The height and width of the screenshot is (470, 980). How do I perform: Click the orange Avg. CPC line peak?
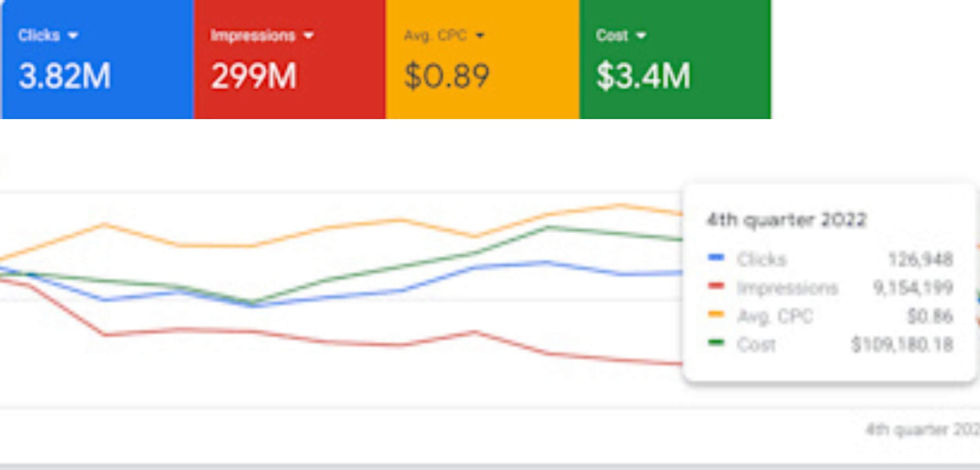click(x=619, y=205)
